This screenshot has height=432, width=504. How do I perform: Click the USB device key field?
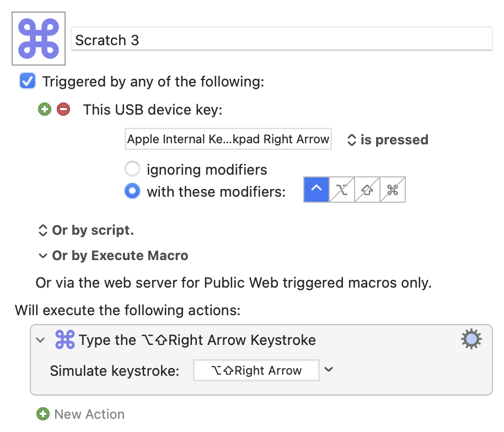pyautogui.click(x=228, y=139)
